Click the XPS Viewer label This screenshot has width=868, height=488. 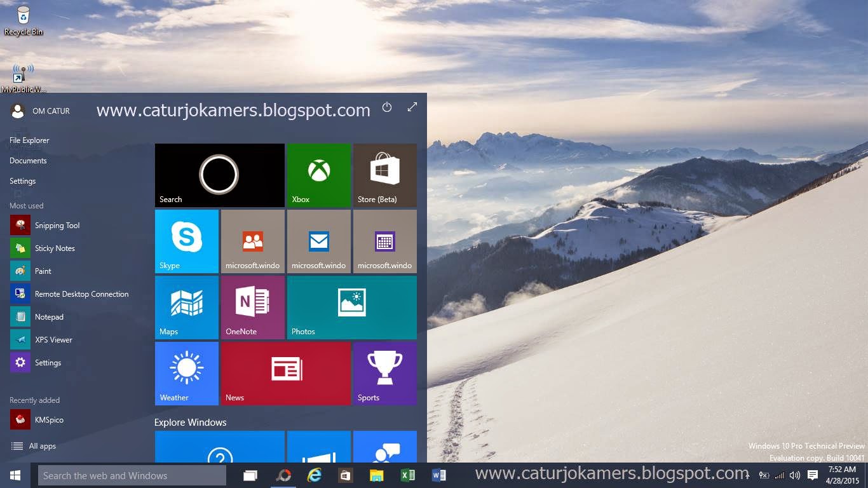click(x=53, y=340)
